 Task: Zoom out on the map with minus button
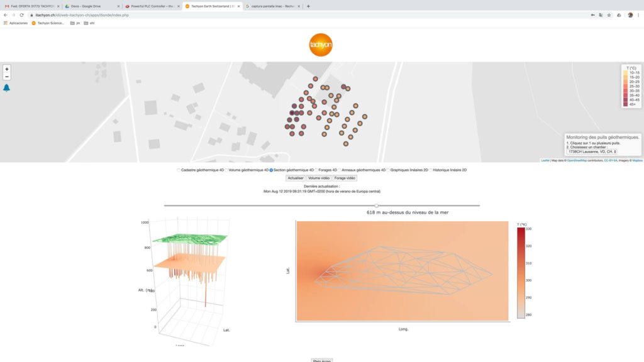pos(6,77)
